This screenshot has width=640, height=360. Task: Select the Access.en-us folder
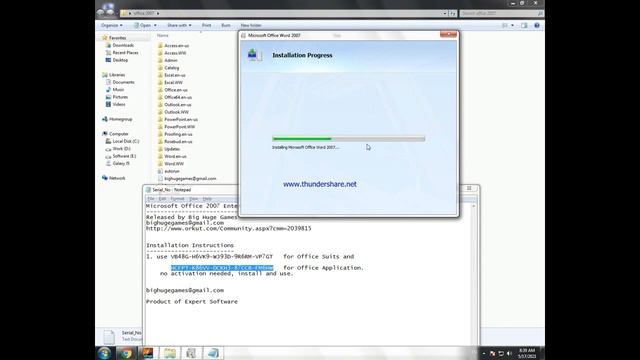coord(176,46)
